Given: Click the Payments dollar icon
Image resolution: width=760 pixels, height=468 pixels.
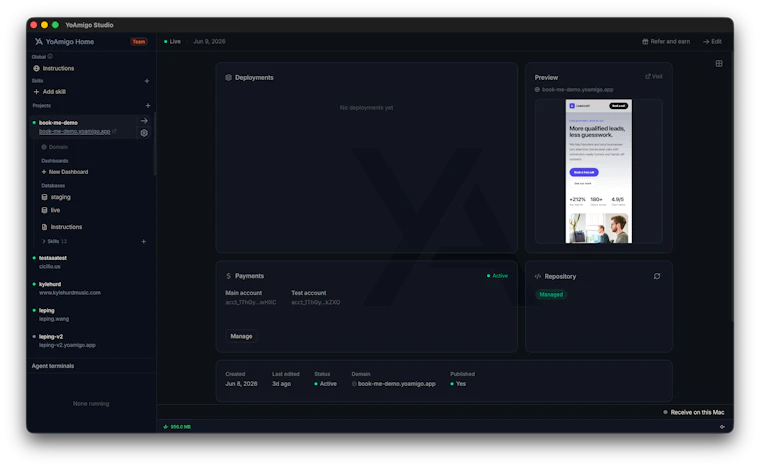Looking at the screenshot, I should [228, 276].
